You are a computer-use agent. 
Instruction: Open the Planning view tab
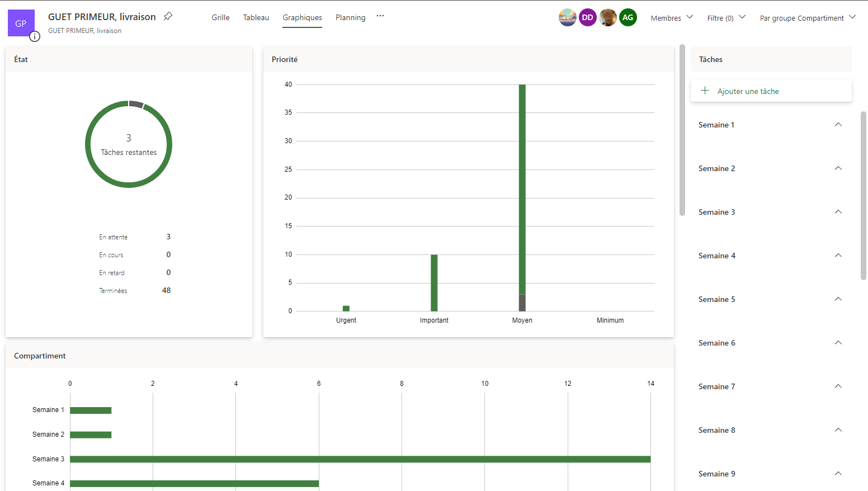pos(350,17)
